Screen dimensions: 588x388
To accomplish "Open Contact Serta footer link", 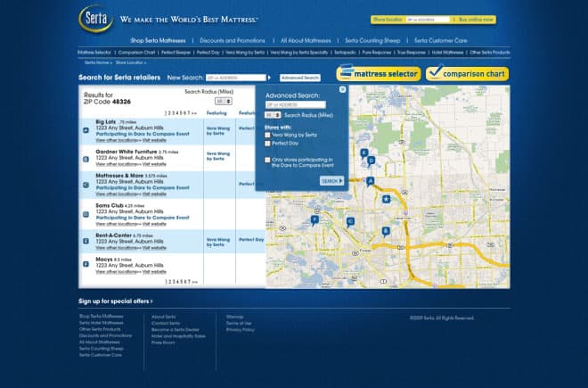I will [x=166, y=324].
